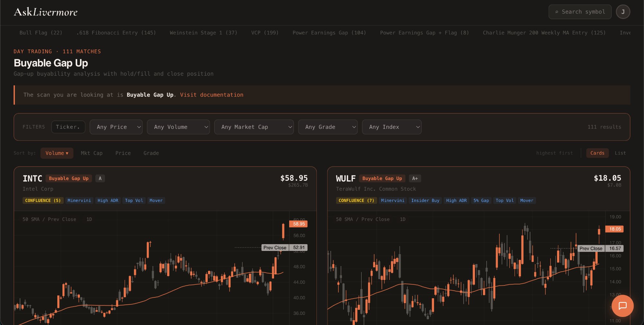The image size is (644, 325).
Task: Switch results to List view
Action: (620, 153)
